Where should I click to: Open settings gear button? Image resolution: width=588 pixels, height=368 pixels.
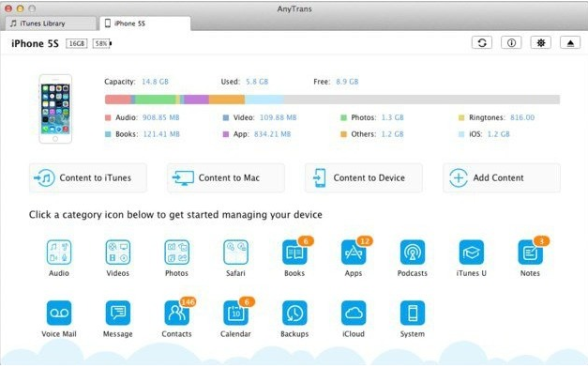[x=541, y=43]
